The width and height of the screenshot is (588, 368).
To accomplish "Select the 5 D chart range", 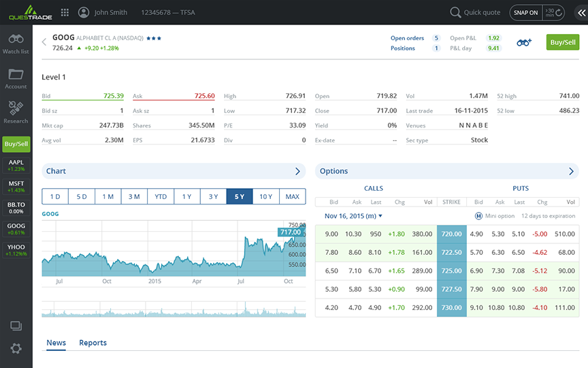I will pyautogui.click(x=82, y=196).
